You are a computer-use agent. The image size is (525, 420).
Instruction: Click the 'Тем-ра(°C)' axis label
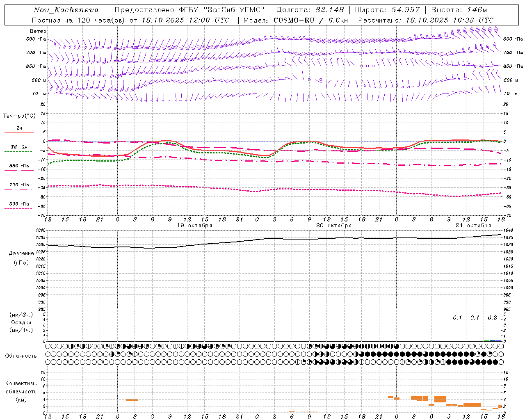(19, 116)
